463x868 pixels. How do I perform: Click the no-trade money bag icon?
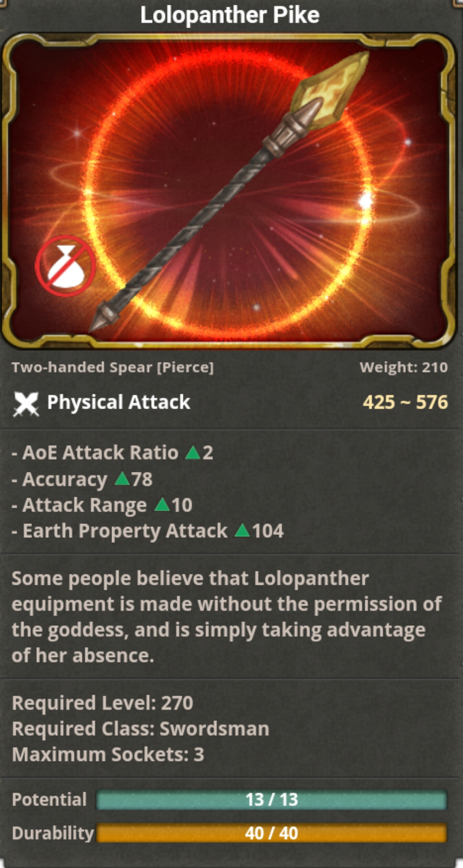coord(65,266)
